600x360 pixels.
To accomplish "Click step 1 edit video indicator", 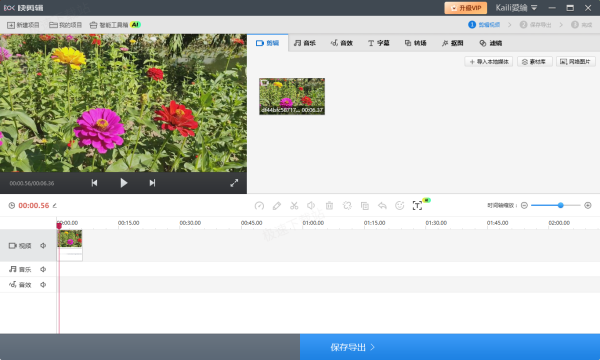I will tap(484, 25).
